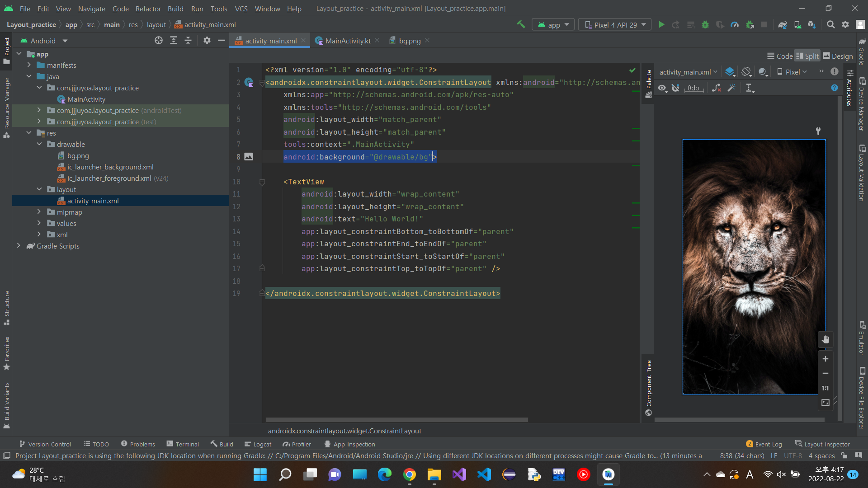Screen dimensions: 868x488
Task: Switch to the MainActivity.kt tab
Action: click(x=347, y=41)
